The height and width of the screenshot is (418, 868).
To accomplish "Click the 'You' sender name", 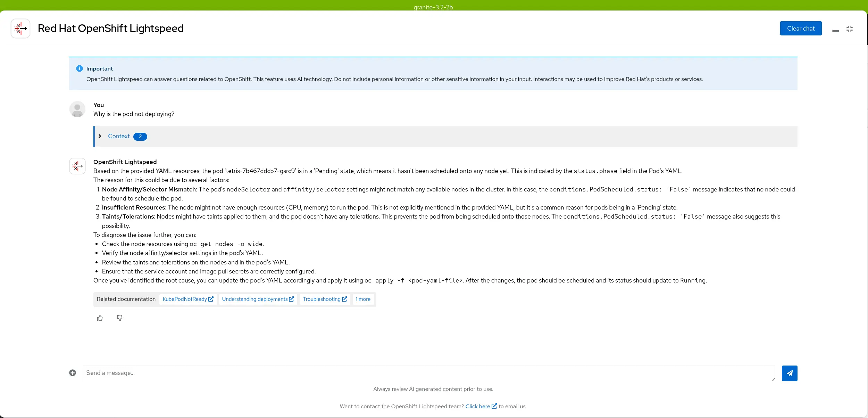I will pyautogui.click(x=99, y=105).
